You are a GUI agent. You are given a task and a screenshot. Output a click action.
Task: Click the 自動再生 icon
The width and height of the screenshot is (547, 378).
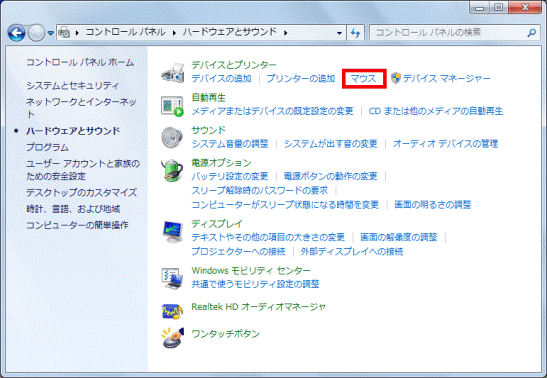click(172, 106)
